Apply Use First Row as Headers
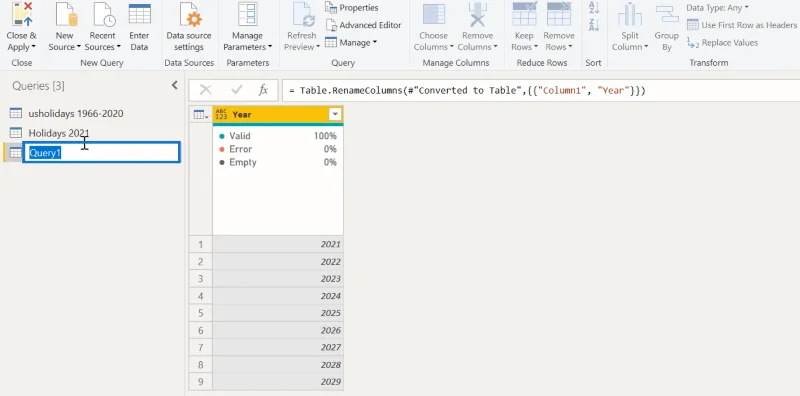 [x=742, y=25]
